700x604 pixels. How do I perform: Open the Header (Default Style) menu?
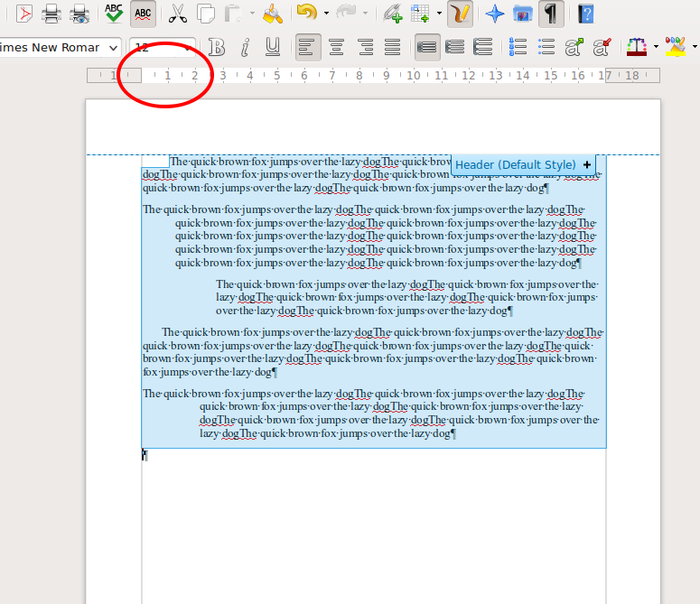pyautogui.click(x=515, y=165)
